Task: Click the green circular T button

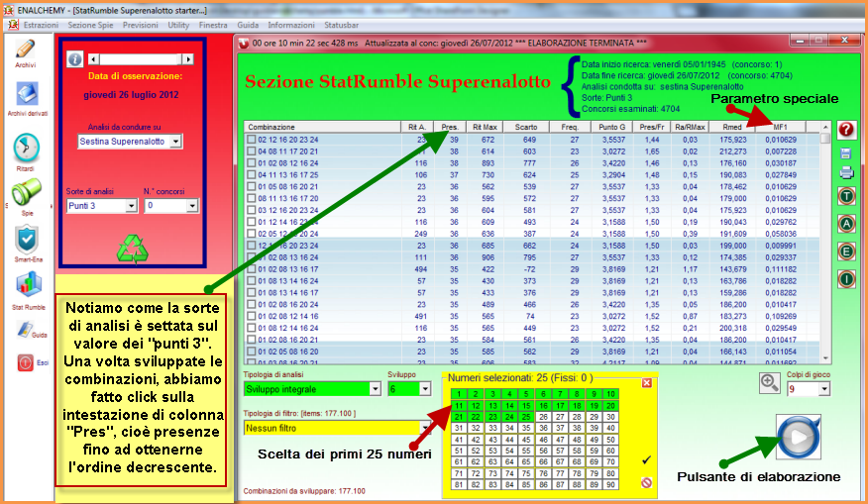Action: coord(846,196)
